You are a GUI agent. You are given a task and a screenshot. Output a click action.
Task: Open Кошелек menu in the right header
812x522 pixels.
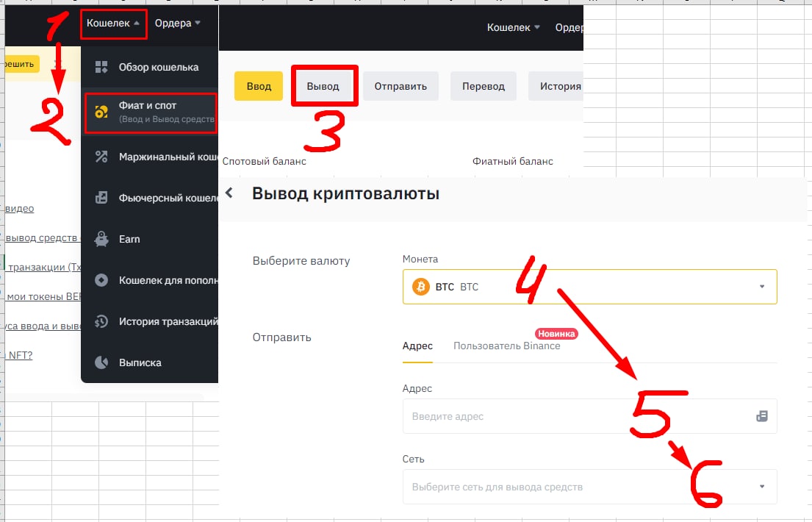pos(513,27)
